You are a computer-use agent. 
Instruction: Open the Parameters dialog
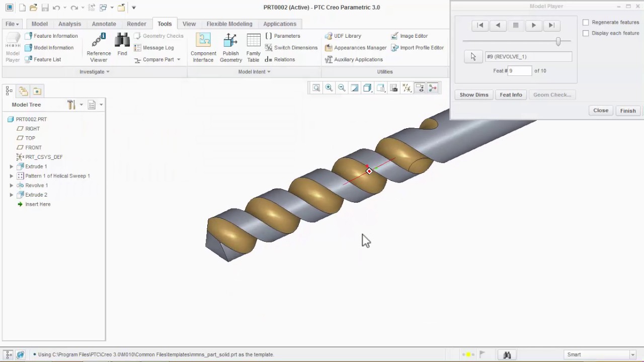point(282,36)
